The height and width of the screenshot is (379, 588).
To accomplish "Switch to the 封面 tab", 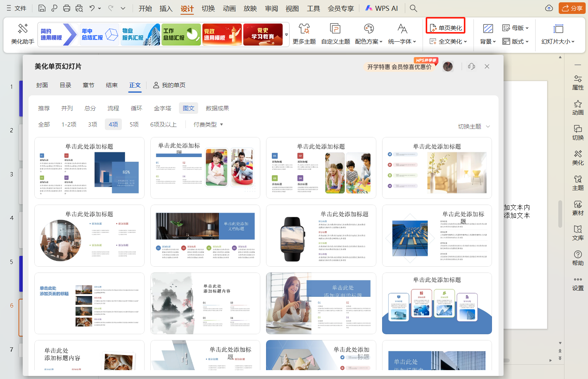I will pyautogui.click(x=42, y=85).
